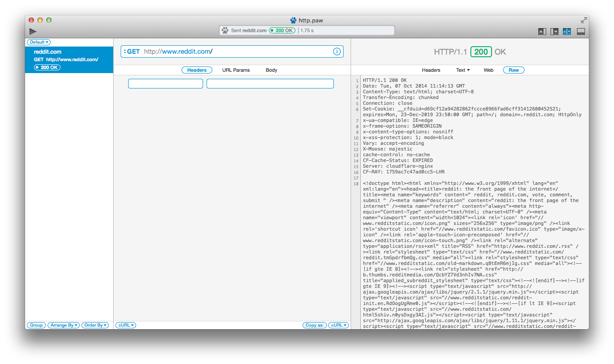Switch to the request Body tab
614x364 pixels.
coord(271,70)
